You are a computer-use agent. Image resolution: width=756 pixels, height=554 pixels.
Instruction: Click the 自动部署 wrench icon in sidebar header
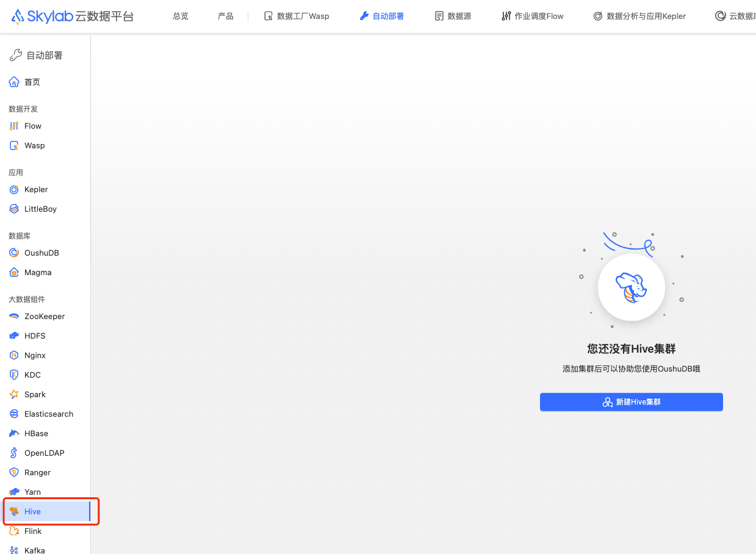tap(16, 56)
